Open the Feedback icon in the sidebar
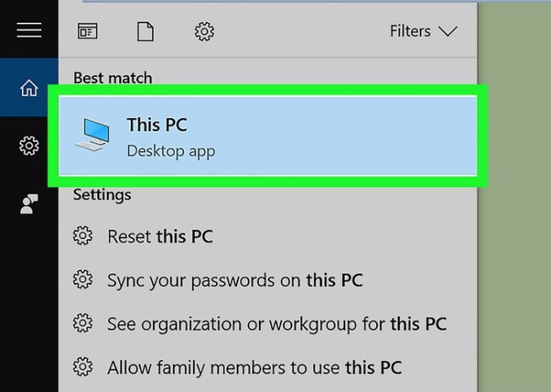This screenshot has width=551, height=392. tap(28, 204)
